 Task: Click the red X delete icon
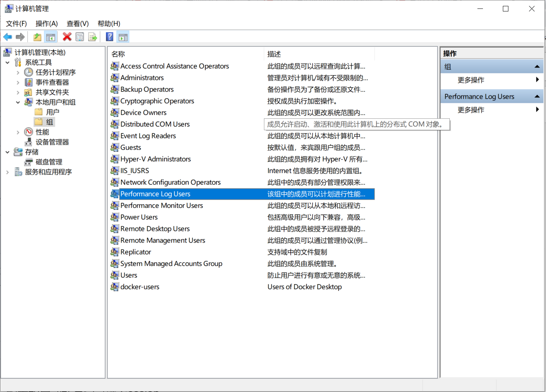coord(67,37)
